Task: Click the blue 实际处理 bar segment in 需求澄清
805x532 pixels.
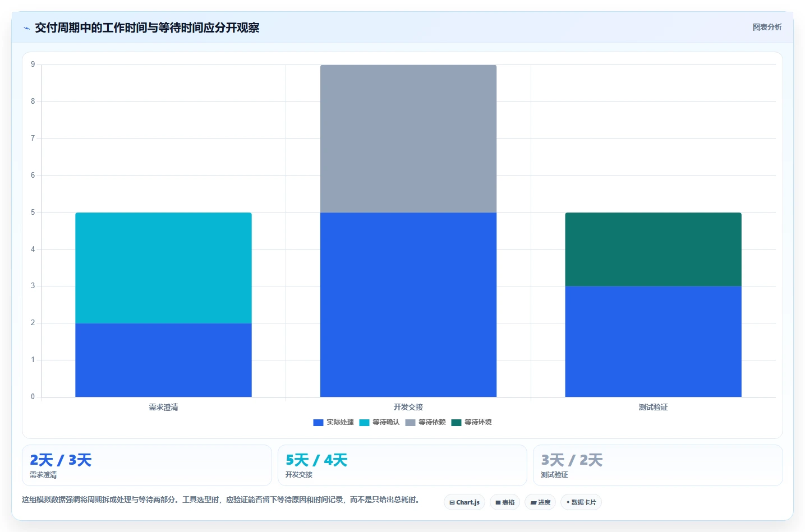Action: [163, 360]
